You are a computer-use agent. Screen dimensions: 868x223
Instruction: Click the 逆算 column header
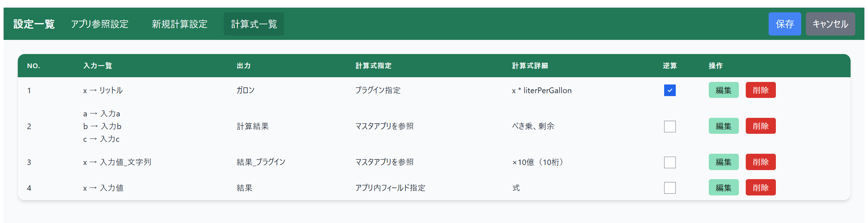tap(670, 66)
